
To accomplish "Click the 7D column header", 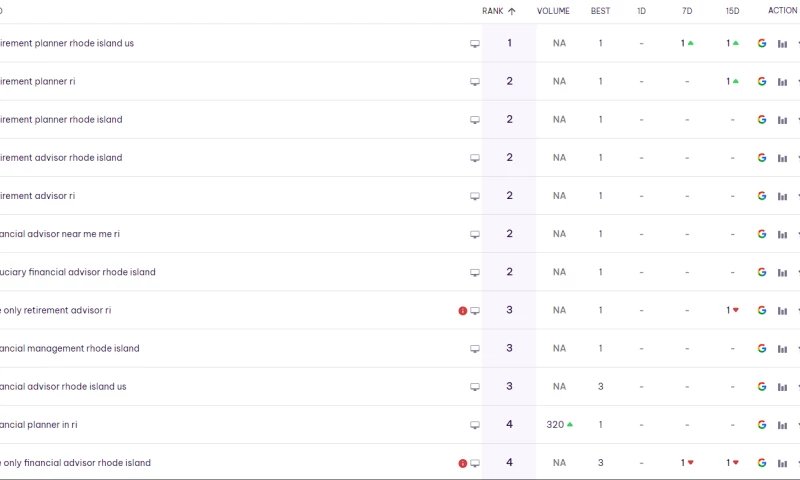I will [687, 11].
